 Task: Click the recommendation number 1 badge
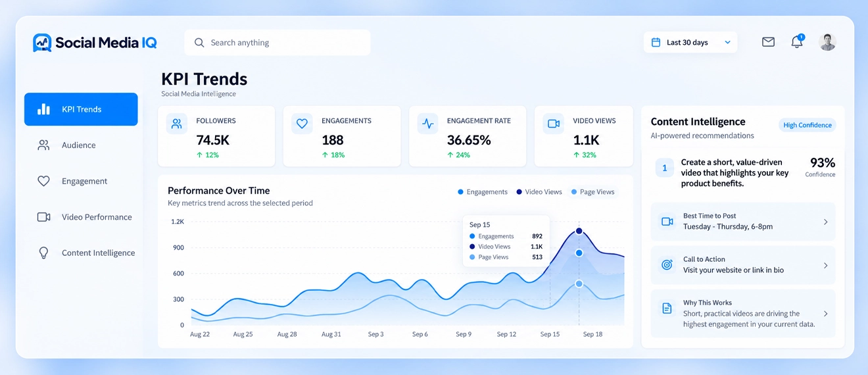coord(664,168)
